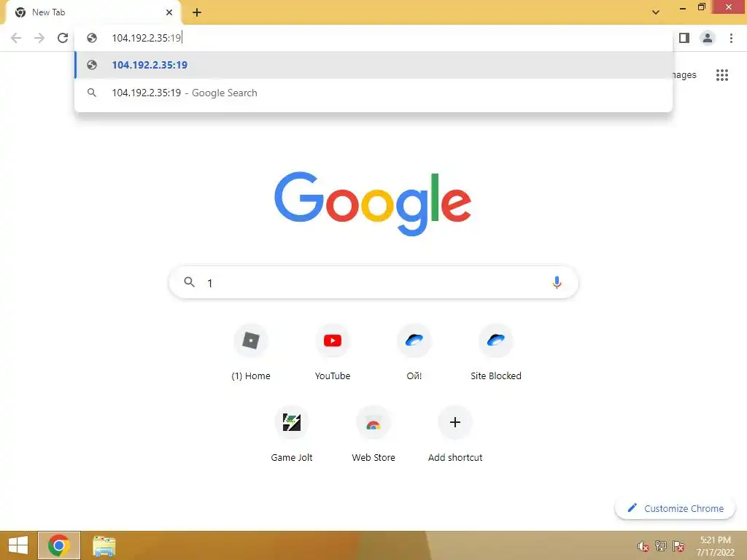Click the network tray icon
Image resolution: width=747 pixels, height=560 pixels.
pos(661,545)
